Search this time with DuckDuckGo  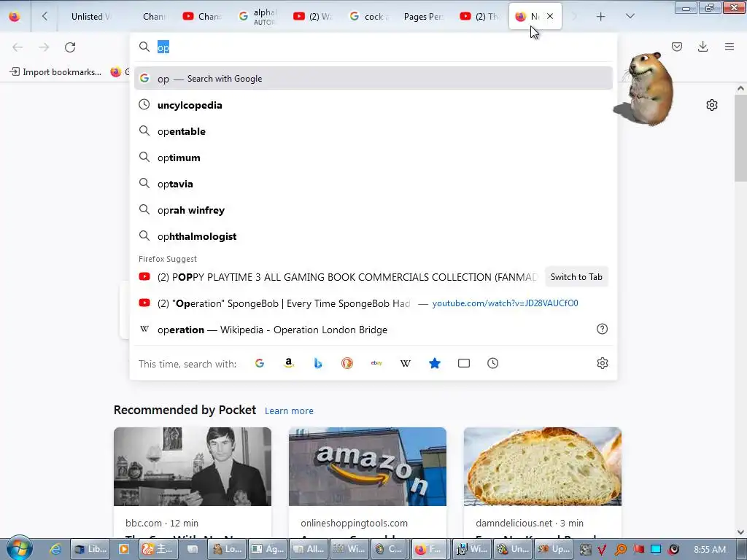[x=347, y=363]
